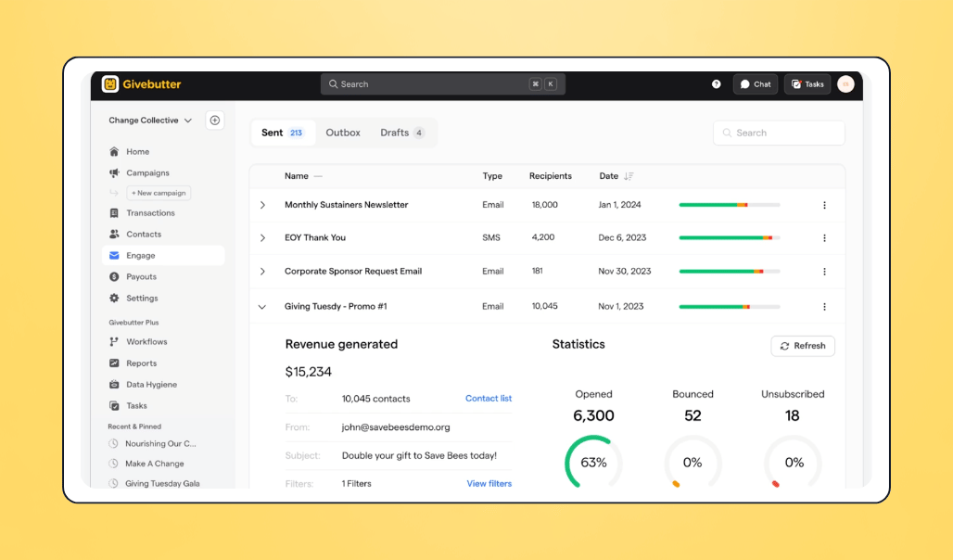Open the Tasks panel in the top bar
Image resolution: width=953 pixels, height=560 pixels.
(x=807, y=83)
